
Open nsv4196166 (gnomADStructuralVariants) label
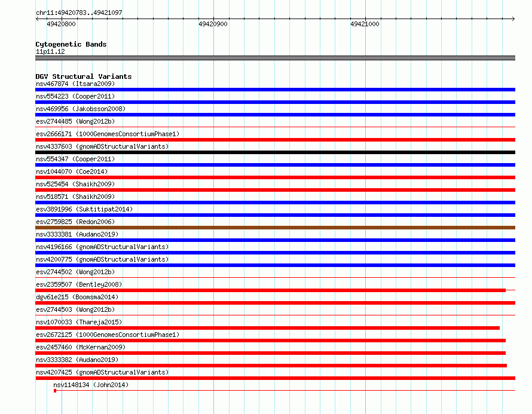[102, 247]
